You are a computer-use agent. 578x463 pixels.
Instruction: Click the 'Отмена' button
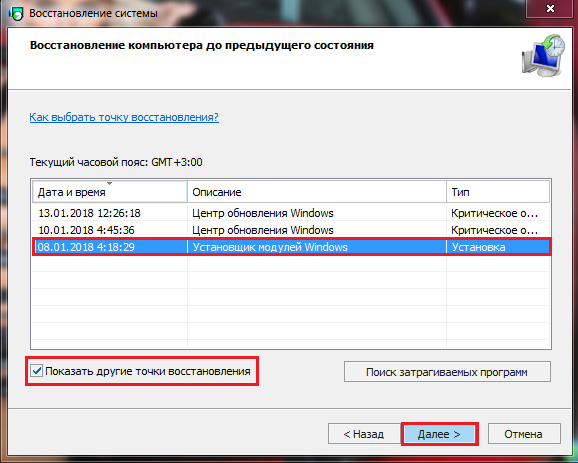click(524, 434)
